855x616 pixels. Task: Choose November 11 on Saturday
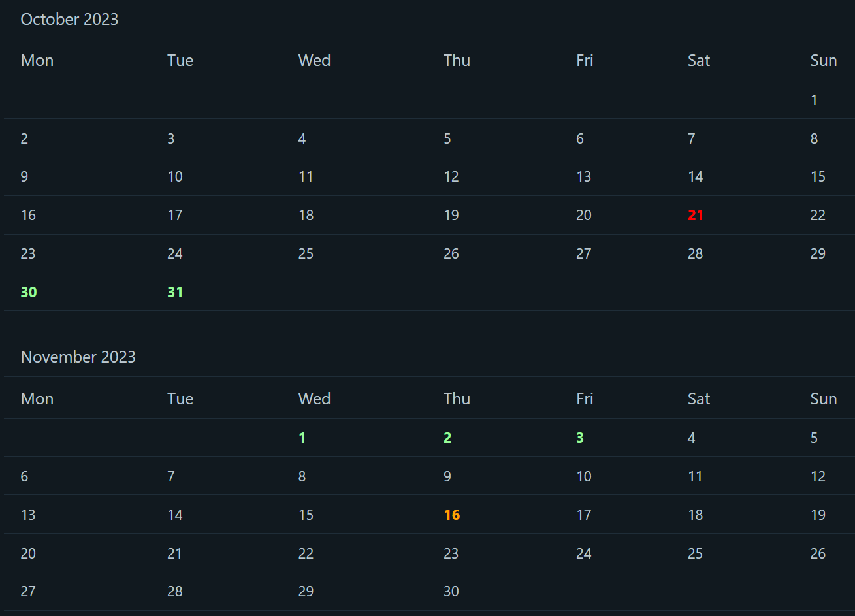point(696,476)
